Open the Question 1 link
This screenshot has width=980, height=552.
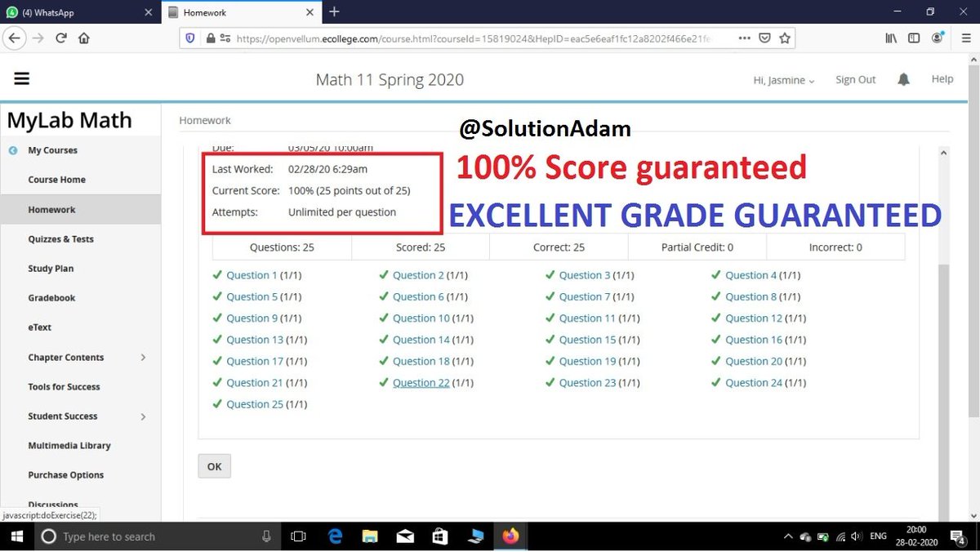[252, 275]
